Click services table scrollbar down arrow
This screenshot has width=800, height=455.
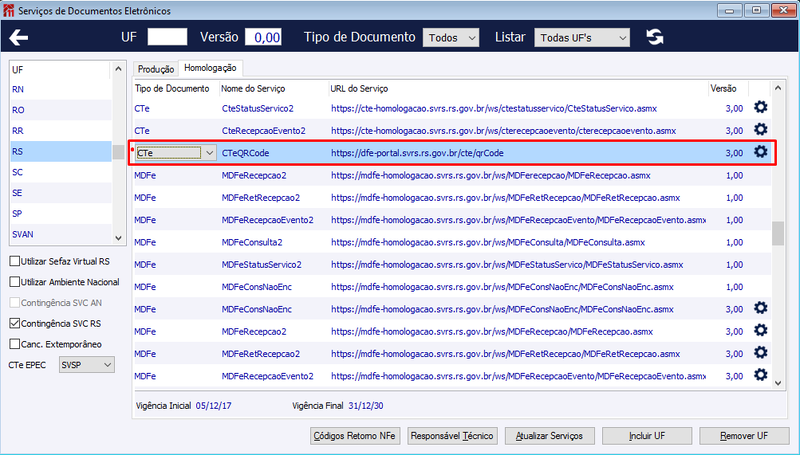(778, 383)
